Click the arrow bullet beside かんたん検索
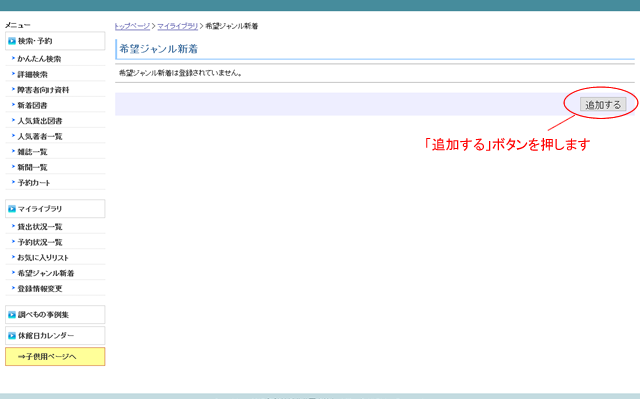Viewport: 640px width, 399px height. coord(13,58)
